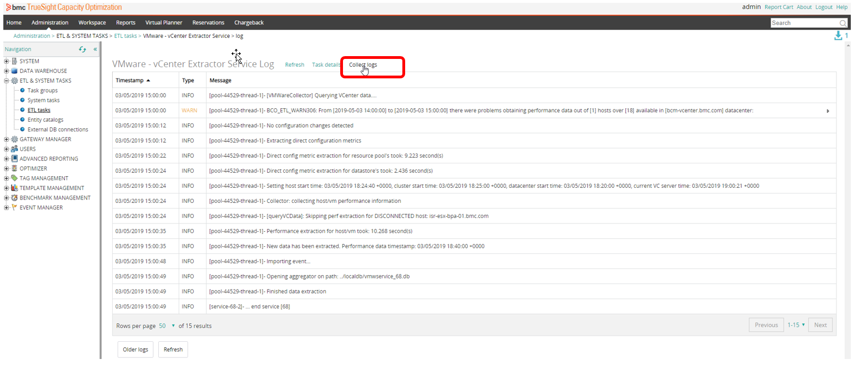
Task: Expand the OPTIMIZER tree node
Action: click(x=6, y=168)
